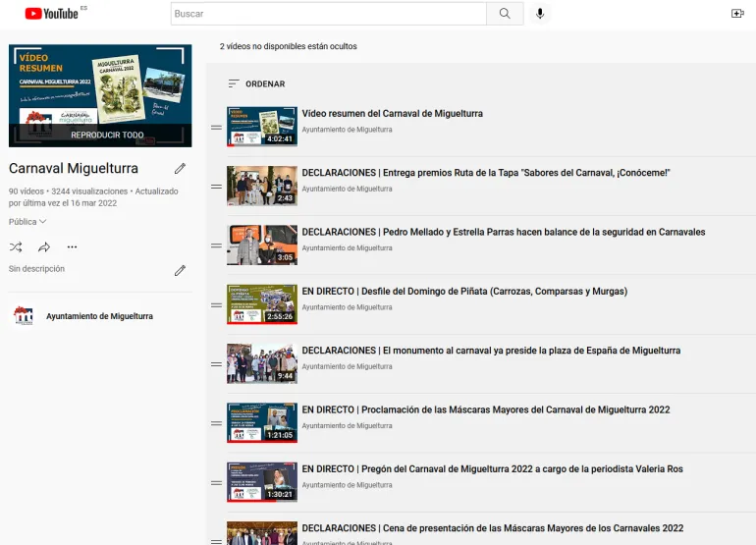Viewport: 756px width, 545px height.
Task: Open the YouTube home logo
Action: (52, 14)
